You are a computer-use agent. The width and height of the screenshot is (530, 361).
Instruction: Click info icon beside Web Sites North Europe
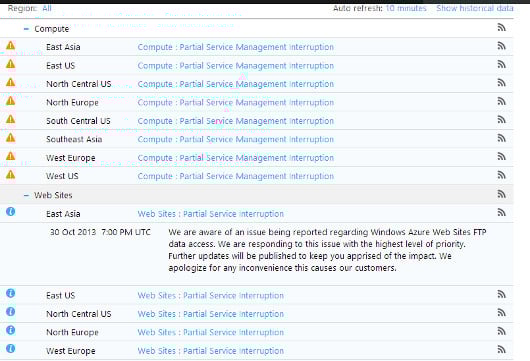coord(10,330)
